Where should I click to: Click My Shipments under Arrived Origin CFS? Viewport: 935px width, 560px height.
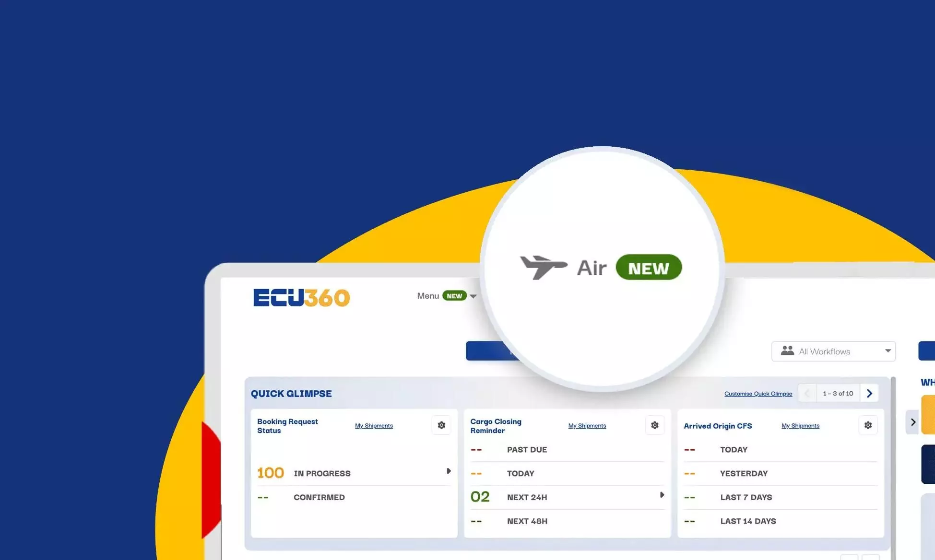click(x=800, y=425)
